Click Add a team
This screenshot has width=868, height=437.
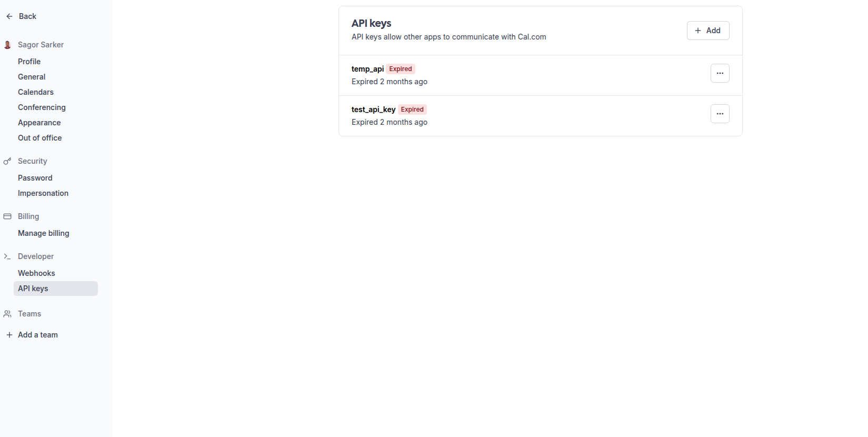click(37, 335)
